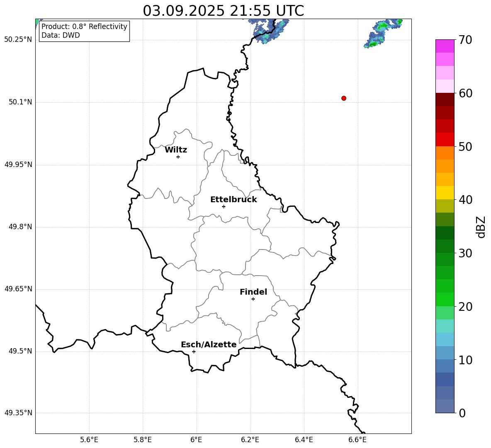The width and height of the screenshot is (491, 448).
Task: Click the Findel station cross marker
Action: pos(253,299)
